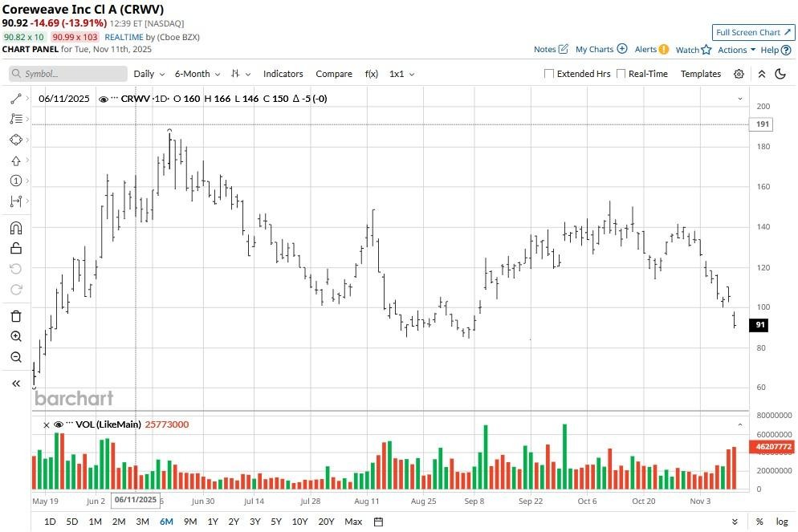This screenshot has width=798, height=532.
Task: Select the 10Y time range
Action: click(x=299, y=522)
